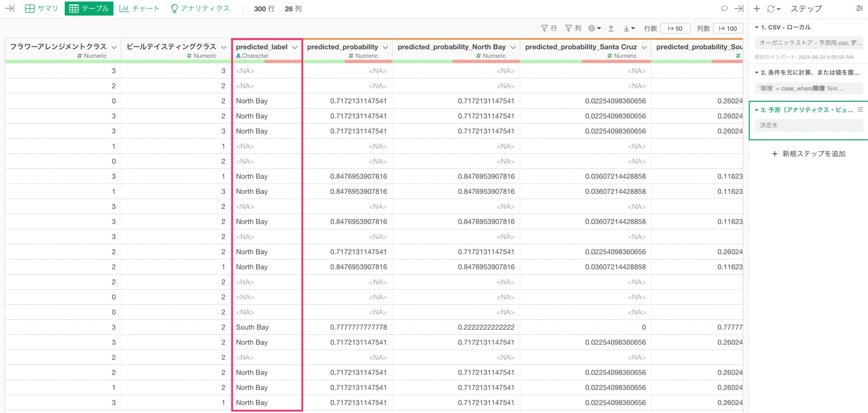The height and width of the screenshot is (413, 868).
Task: Open the table gear settings dropdown
Action: click(x=594, y=28)
